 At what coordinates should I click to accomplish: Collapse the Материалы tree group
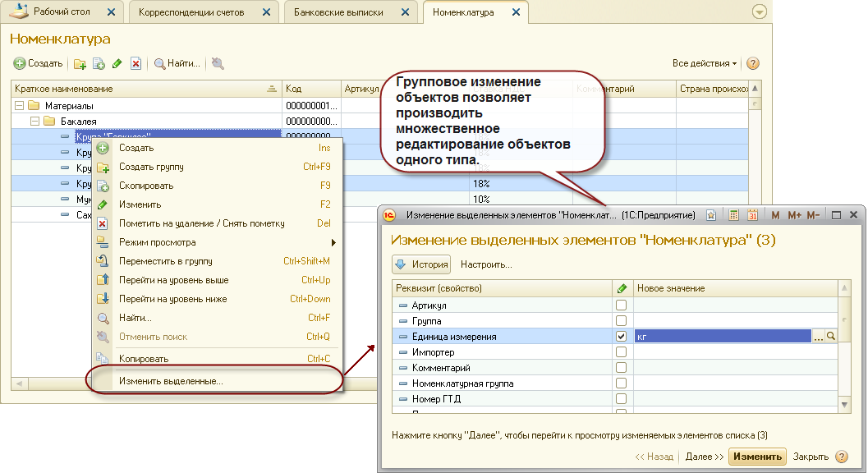coord(20,106)
